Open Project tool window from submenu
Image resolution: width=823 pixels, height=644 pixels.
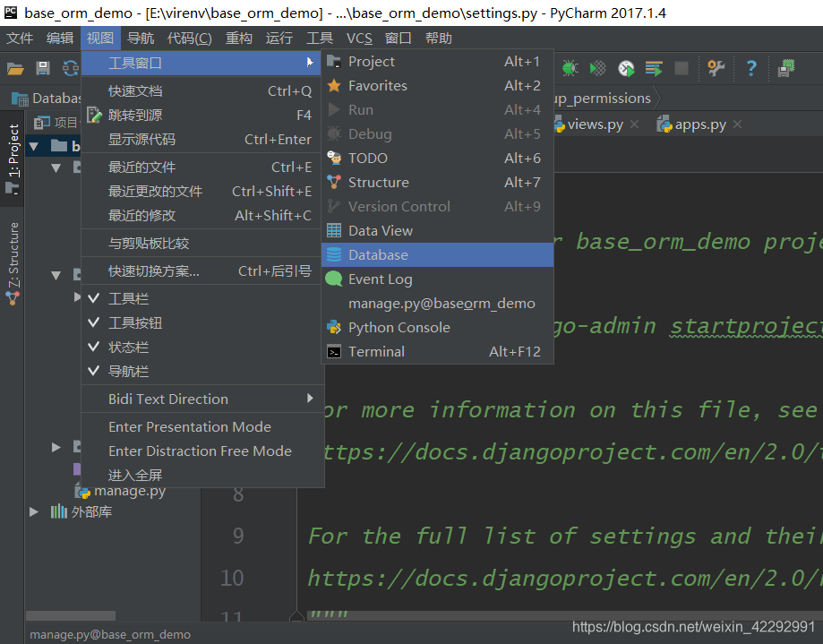pos(437,62)
